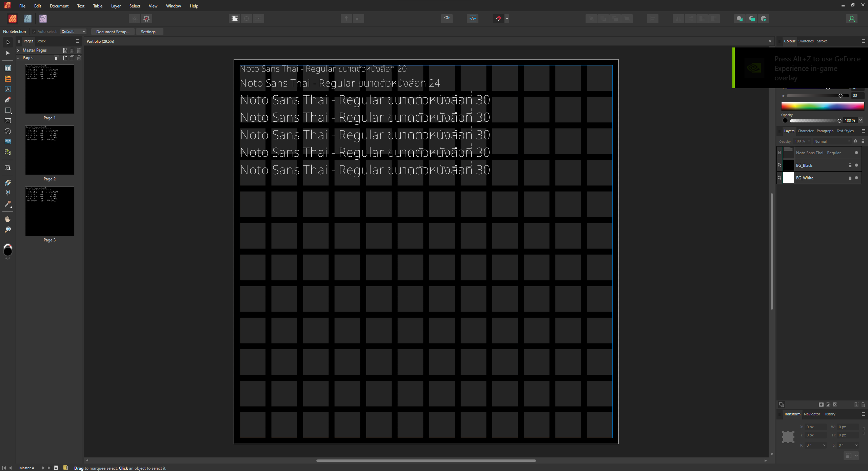The image size is (868, 471).
Task: Switch to the Designer persona
Action: (28, 19)
